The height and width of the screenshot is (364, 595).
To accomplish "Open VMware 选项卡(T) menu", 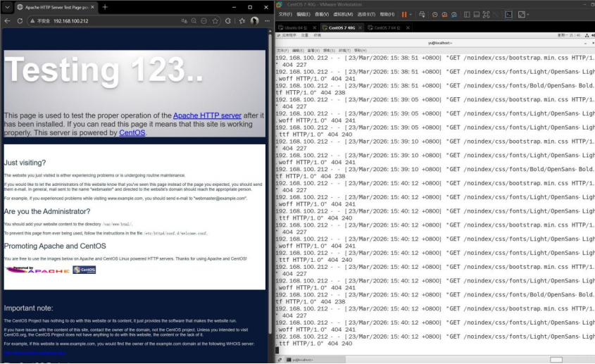I will pyautogui.click(x=366, y=14).
